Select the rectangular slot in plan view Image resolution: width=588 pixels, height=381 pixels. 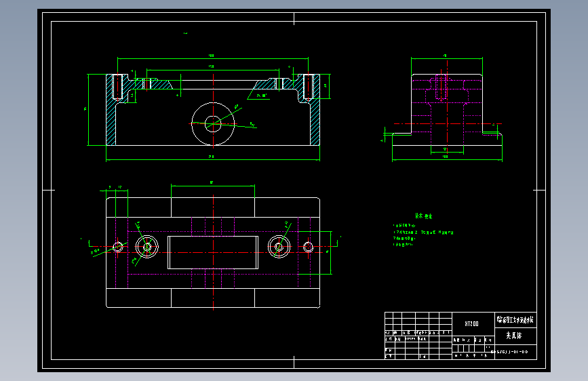[x=213, y=252]
